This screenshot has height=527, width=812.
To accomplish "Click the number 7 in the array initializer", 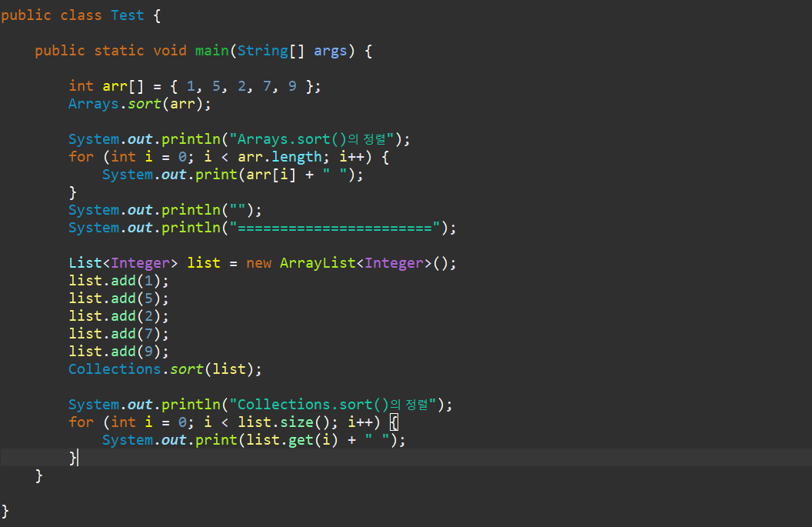I will pyautogui.click(x=267, y=86).
